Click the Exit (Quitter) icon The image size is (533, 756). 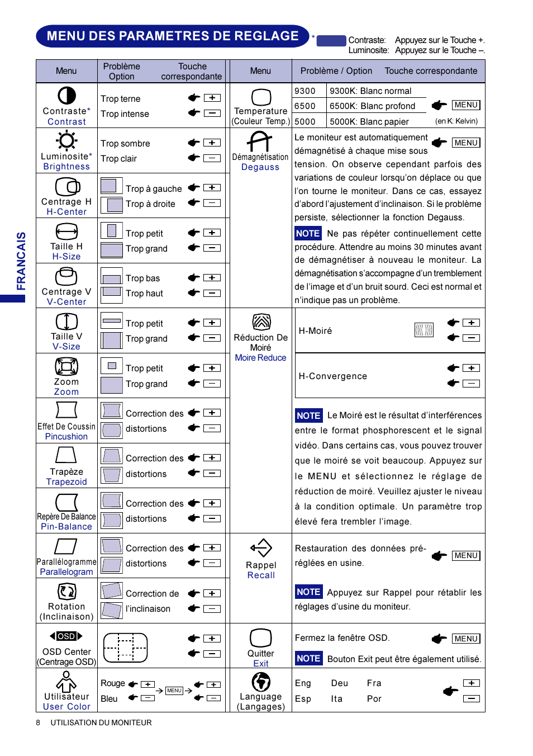[x=261, y=638]
